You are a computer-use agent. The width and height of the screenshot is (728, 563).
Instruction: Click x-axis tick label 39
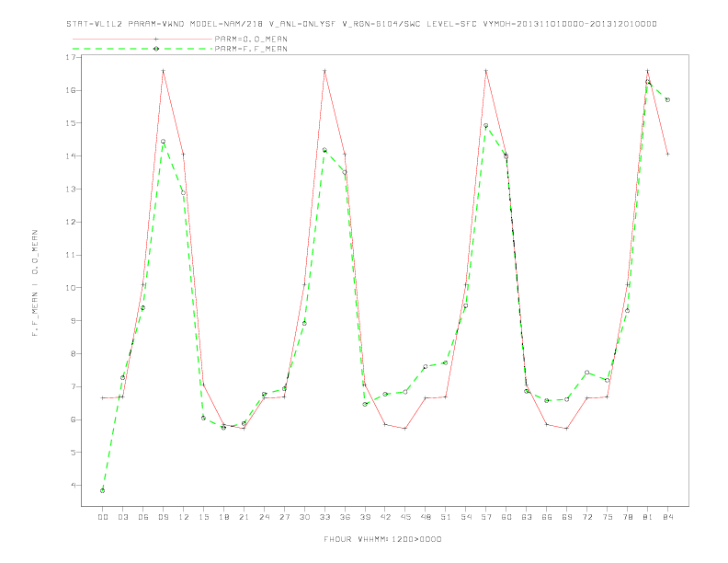click(x=365, y=517)
